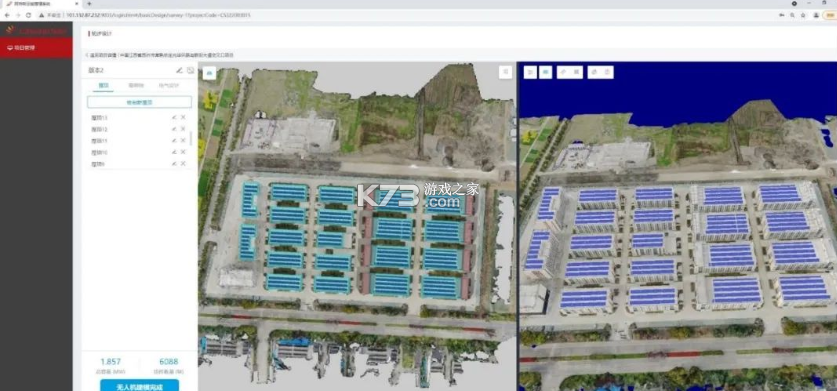This screenshot has height=391, width=837.
Task: Switch to the 电气设计 tab
Action: tap(169, 85)
